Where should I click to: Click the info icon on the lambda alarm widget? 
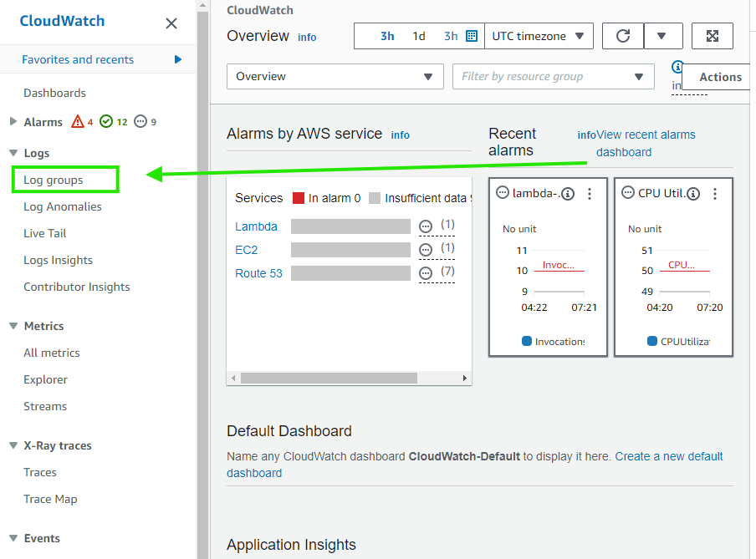point(567,193)
